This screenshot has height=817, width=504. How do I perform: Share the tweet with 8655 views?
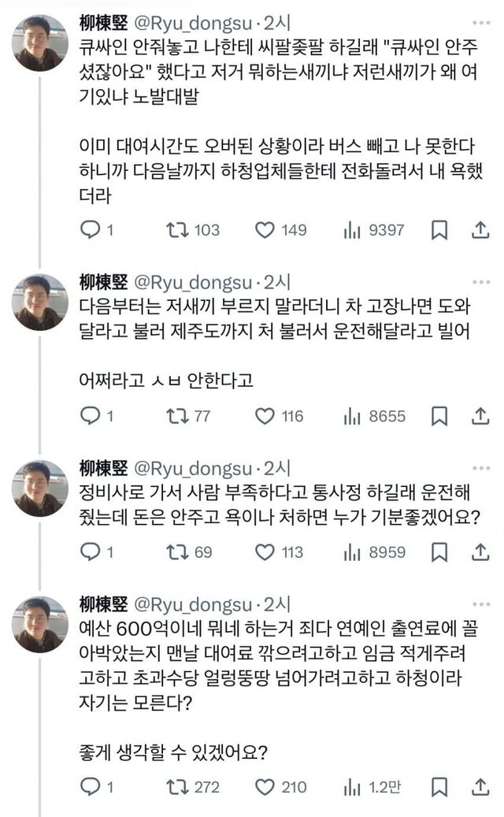pyautogui.click(x=480, y=415)
